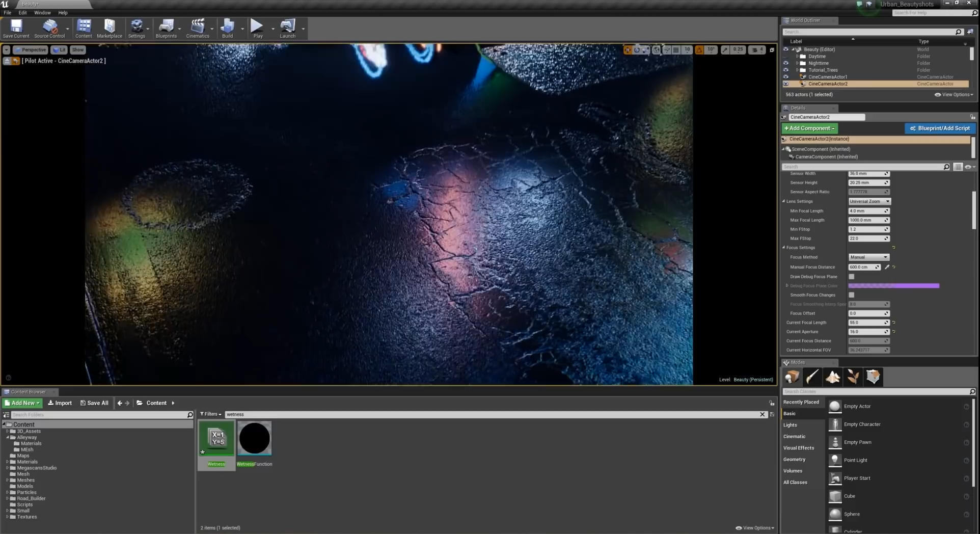Expand the Nighttime folder in the outliner
Screen dimensions: 980x534
pos(797,63)
